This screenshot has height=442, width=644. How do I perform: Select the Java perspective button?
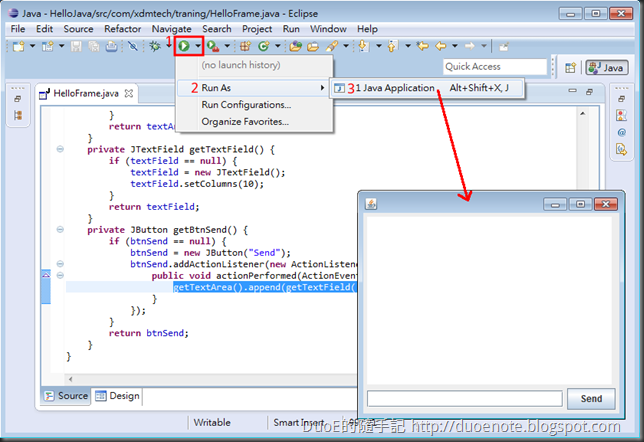606,68
